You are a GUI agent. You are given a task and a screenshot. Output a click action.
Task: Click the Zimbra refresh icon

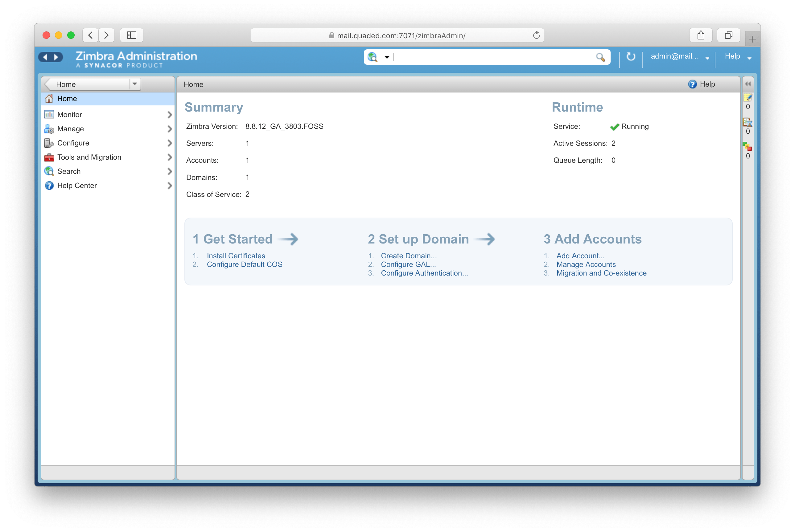(x=631, y=56)
